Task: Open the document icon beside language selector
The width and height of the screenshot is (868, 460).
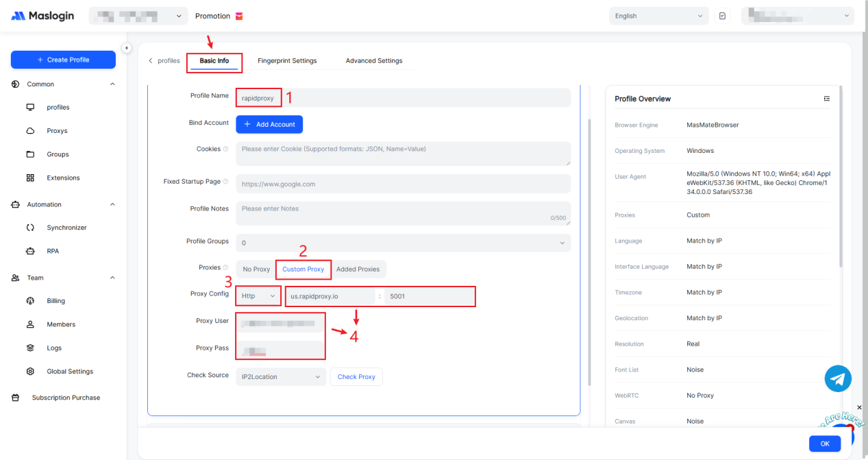Action: coord(722,16)
